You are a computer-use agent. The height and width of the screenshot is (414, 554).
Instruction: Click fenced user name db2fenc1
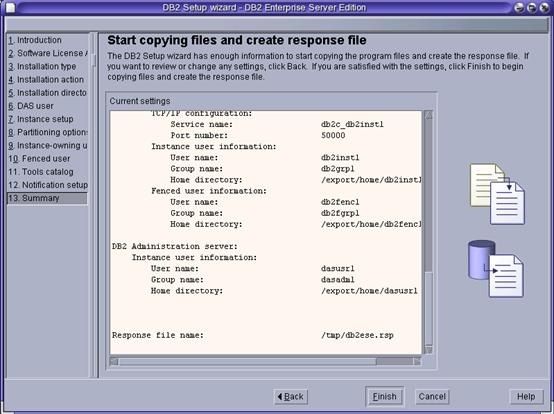pyautogui.click(x=340, y=202)
